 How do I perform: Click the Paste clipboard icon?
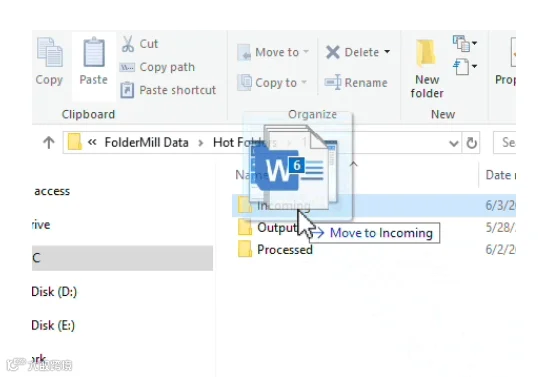tap(94, 52)
